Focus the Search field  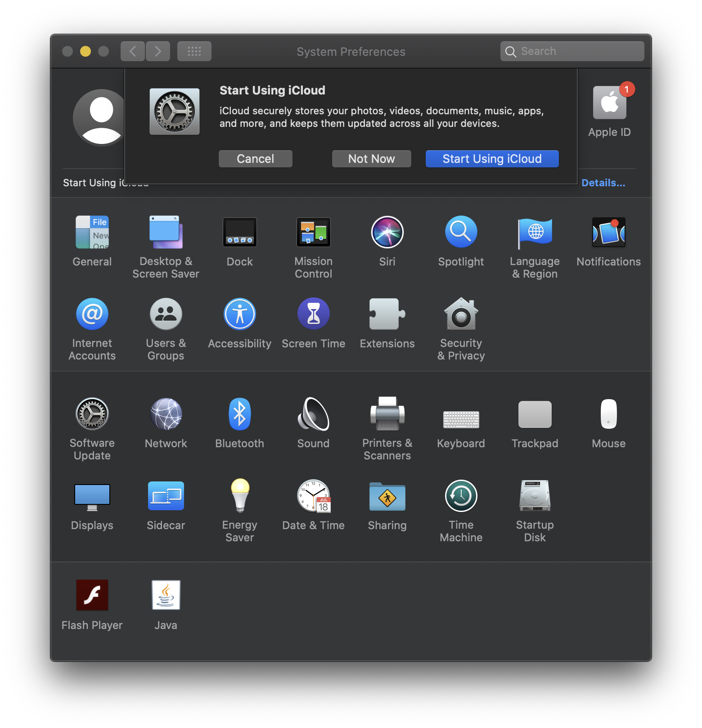point(572,51)
